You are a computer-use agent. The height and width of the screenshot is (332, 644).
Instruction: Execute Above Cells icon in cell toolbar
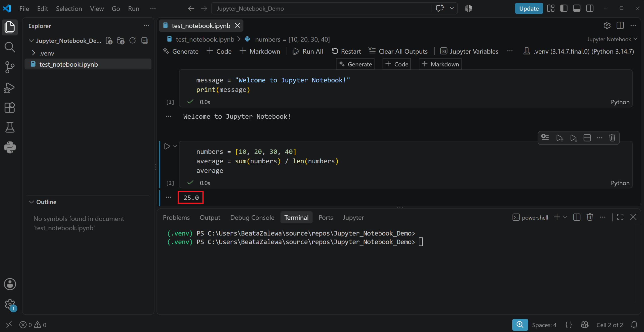559,138
